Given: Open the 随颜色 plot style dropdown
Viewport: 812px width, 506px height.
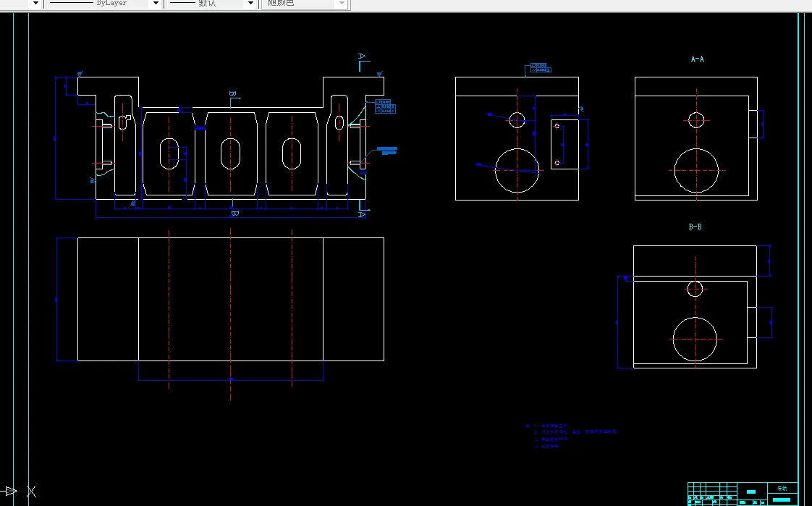Looking at the screenshot, I should [342, 3].
